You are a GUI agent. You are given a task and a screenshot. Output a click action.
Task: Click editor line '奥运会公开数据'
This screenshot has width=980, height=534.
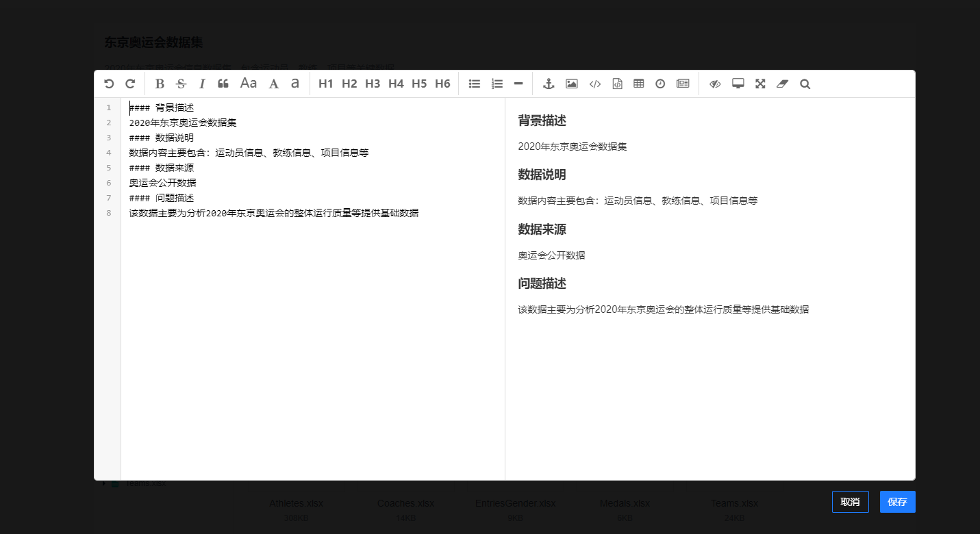163,183
